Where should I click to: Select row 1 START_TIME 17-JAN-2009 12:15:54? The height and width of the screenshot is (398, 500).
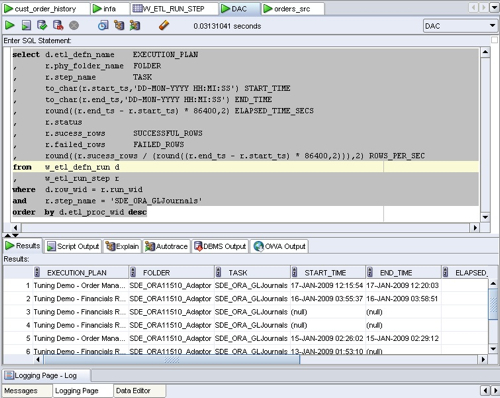(327, 285)
